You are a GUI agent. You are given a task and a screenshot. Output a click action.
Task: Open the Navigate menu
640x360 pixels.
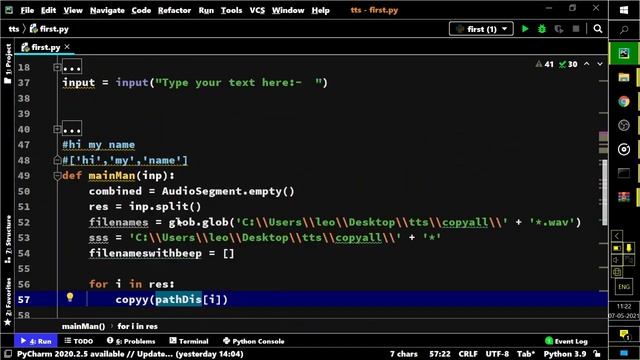click(107, 10)
